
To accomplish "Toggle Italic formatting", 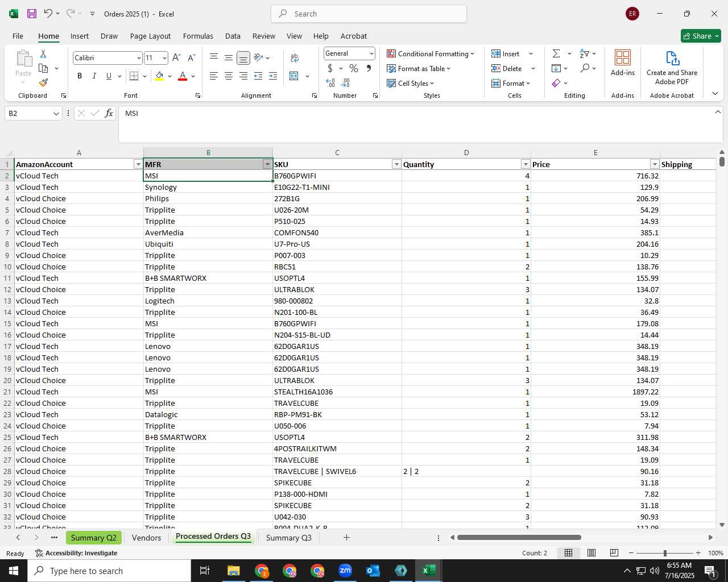I will (x=94, y=76).
